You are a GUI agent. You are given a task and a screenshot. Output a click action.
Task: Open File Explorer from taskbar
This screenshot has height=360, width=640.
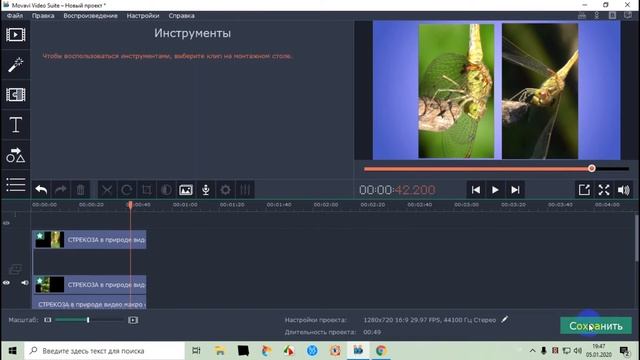[220, 351]
